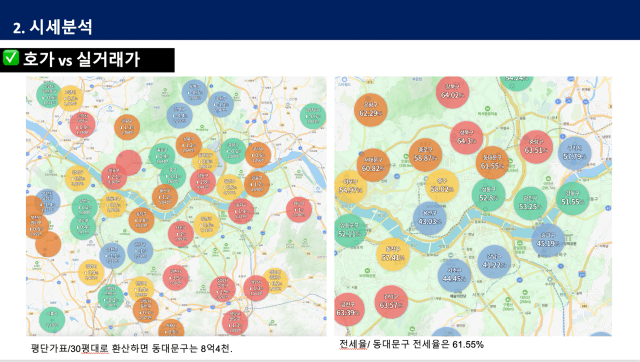This screenshot has height=362, width=640.
Task: Select the red 64.02% bubble on right map
Action: point(452,92)
